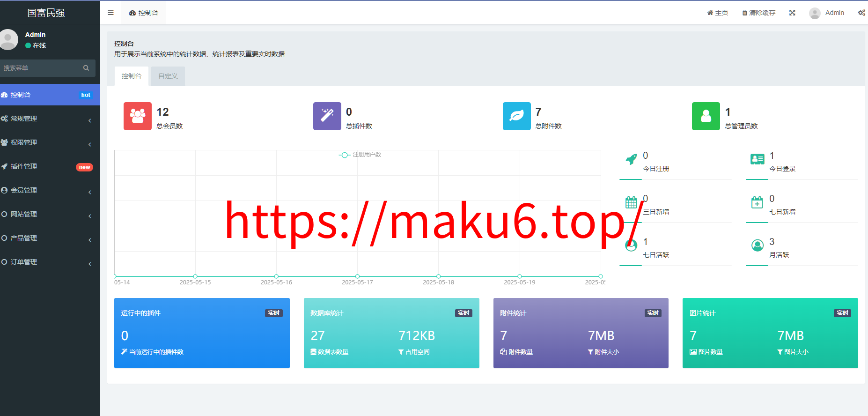Image resolution: width=868 pixels, height=416 pixels.
Task: Click the Admin avatar in the top bar
Action: click(815, 13)
